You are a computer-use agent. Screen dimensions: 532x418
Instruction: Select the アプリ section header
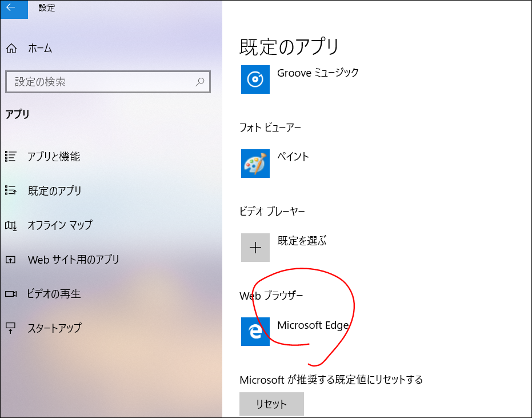pyautogui.click(x=17, y=114)
